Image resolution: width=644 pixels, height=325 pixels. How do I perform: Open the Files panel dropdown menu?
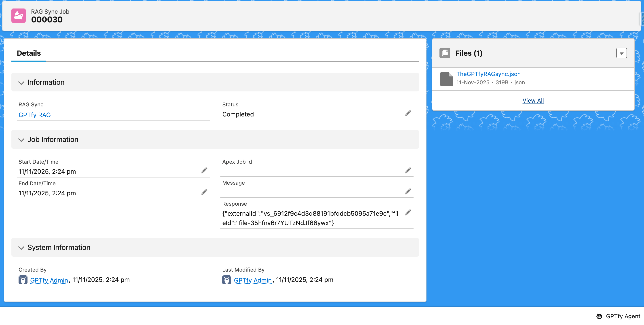coord(621,53)
